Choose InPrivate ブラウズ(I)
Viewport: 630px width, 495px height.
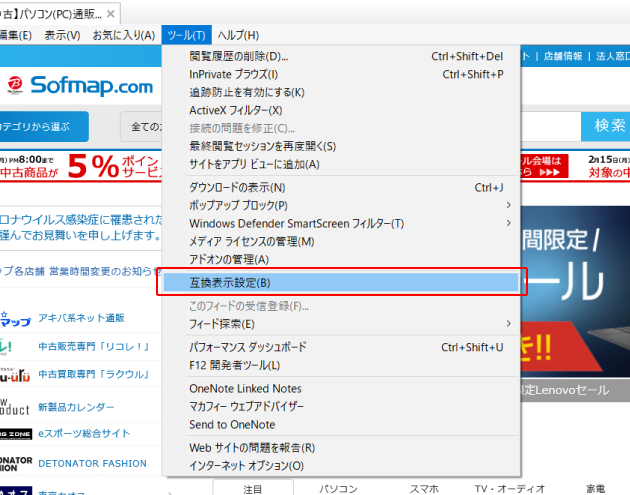click(x=341, y=74)
